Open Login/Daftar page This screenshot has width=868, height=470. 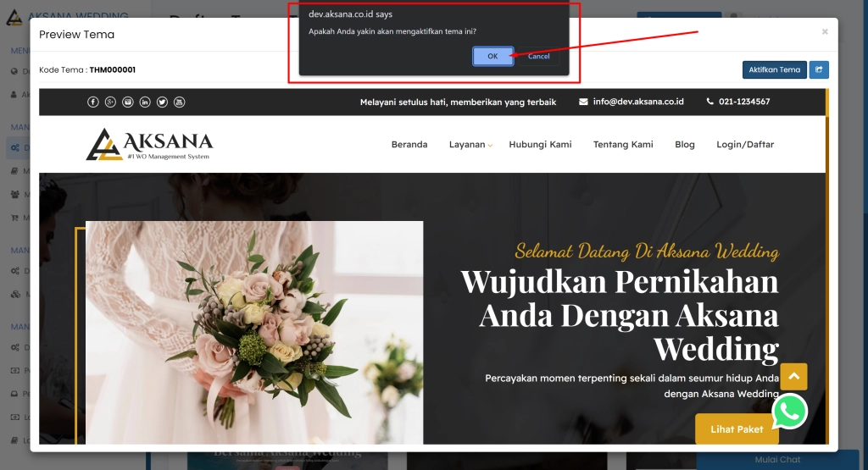coord(745,144)
